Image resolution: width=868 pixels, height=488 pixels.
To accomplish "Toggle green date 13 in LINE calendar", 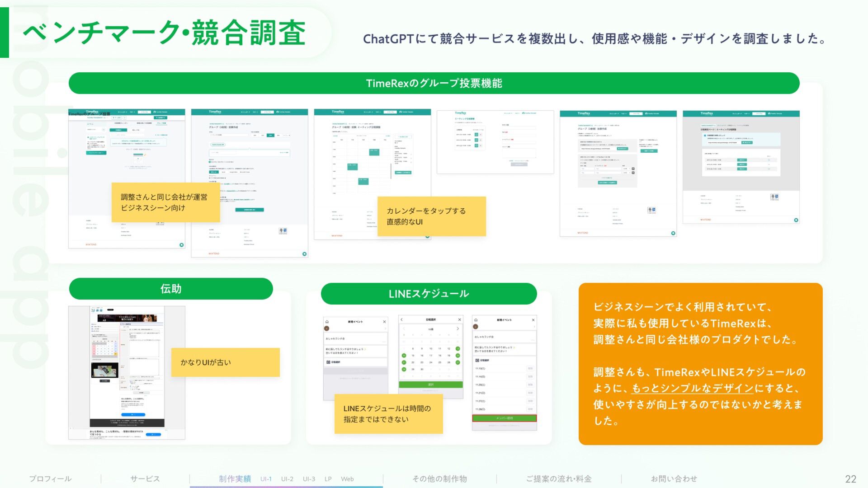I will tap(458, 349).
